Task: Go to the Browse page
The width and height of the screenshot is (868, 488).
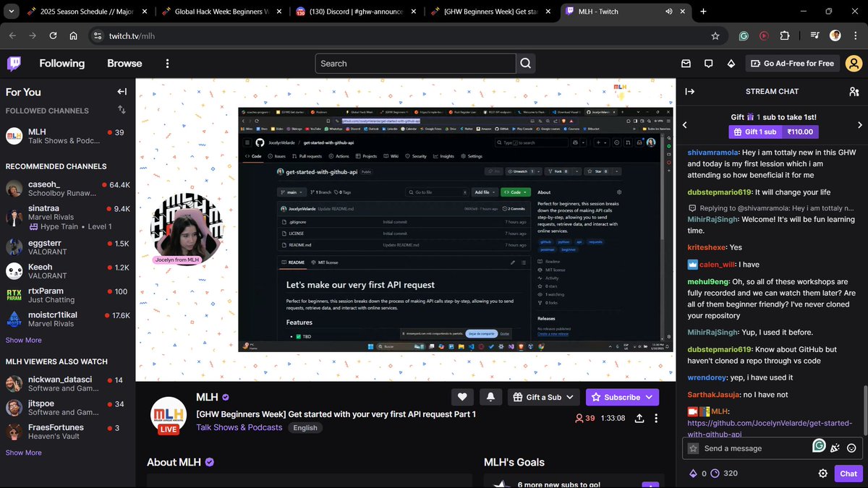Action: [124, 64]
